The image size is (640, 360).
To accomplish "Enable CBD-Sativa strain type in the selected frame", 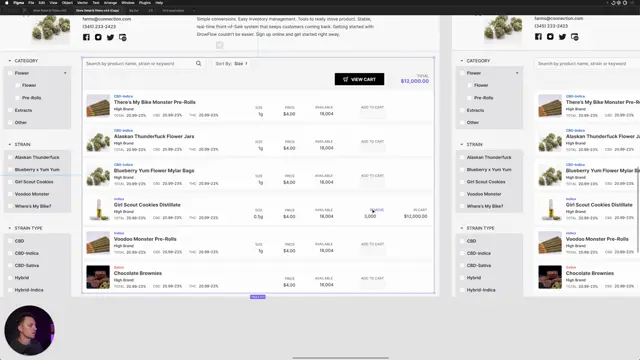I will [x=10, y=265].
